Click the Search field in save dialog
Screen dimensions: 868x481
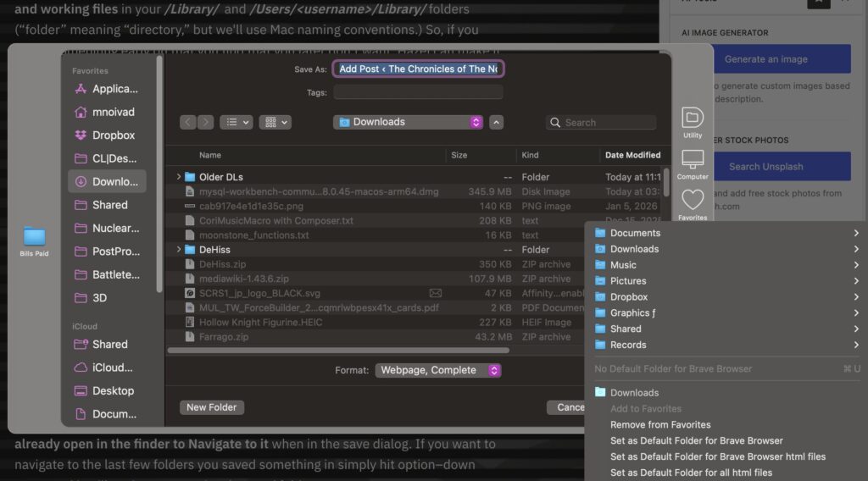(601, 122)
